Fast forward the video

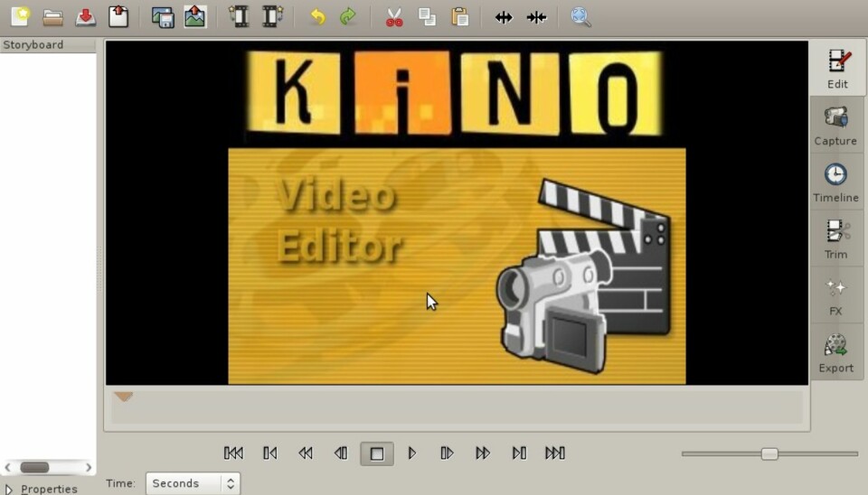coord(483,453)
